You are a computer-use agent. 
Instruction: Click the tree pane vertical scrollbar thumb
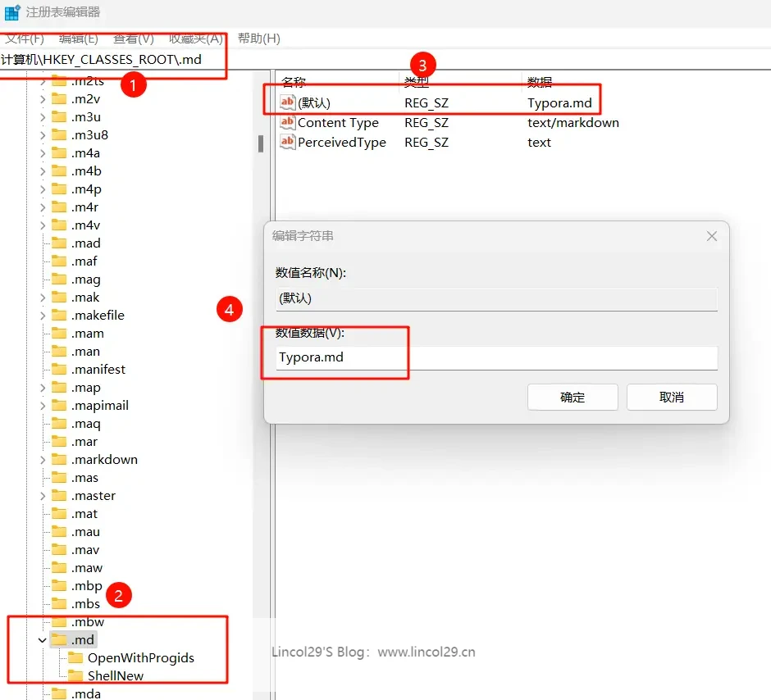click(261, 143)
